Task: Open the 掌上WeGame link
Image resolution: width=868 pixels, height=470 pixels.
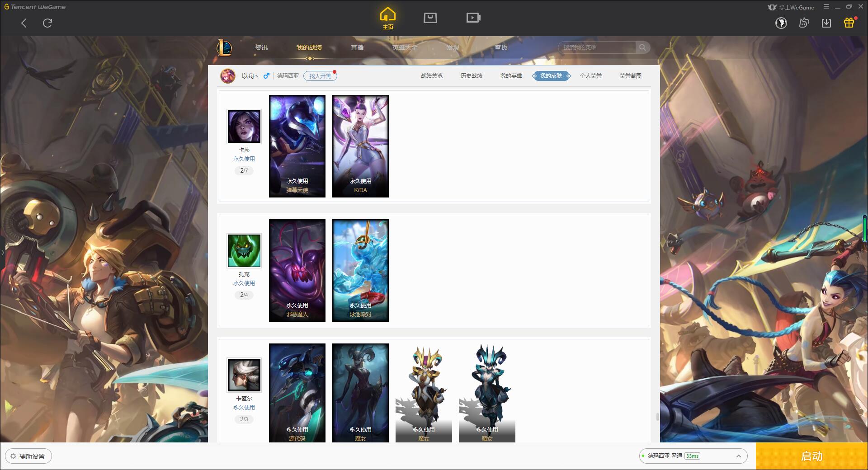Action: point(791,7)
